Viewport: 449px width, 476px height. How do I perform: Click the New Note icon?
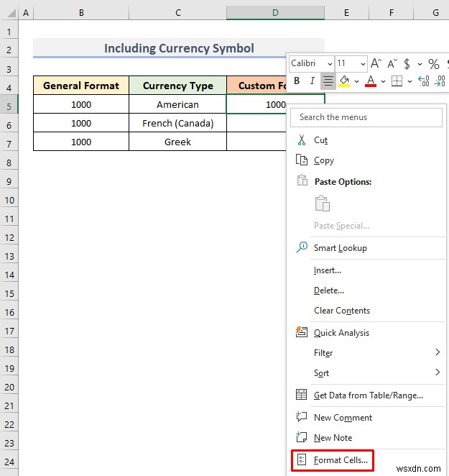(x=302, y=437)
